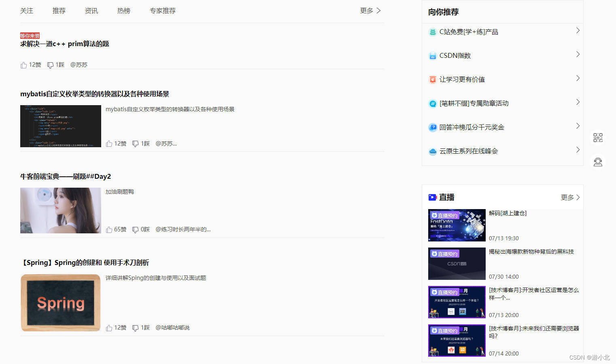Image resolution: width=616 pixels, height=364 pixels.
Task: Click the author link @苏苏
Action: [79, 64]
